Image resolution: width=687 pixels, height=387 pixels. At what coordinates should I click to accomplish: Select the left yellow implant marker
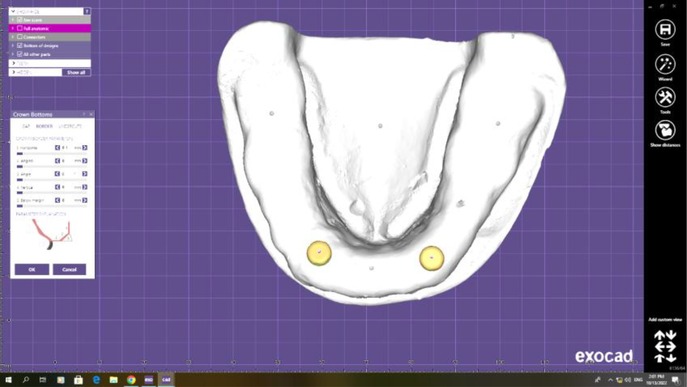[x=319, y=253]
